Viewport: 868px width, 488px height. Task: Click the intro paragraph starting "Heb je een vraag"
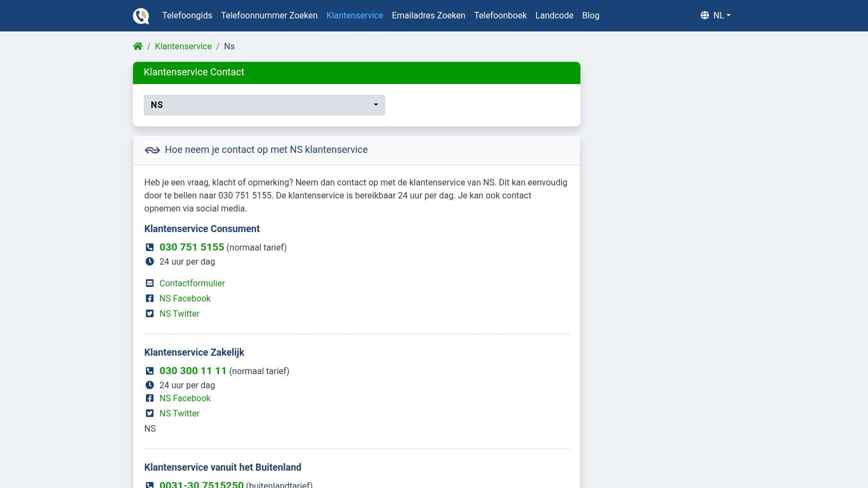pyautogui.click(x=356, y=195)
